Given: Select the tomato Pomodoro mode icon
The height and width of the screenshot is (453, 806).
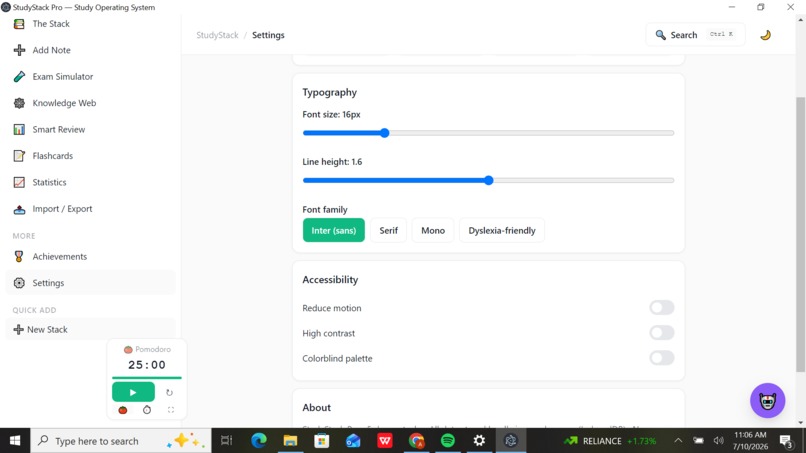Looking at the screenshot, I should (x=123, y=410).
